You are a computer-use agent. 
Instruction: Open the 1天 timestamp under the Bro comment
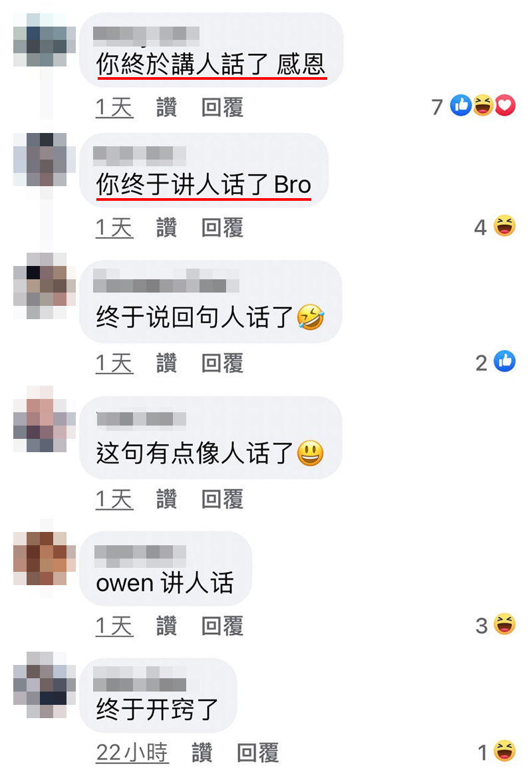pos(114,227)
